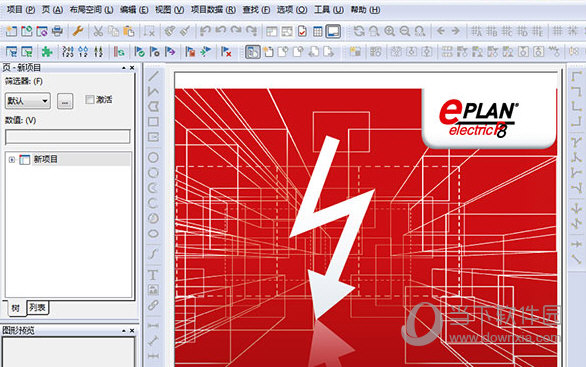Select 新项目 in the page tree
Screen dimensions: 586x367
(x=46, y=159)
